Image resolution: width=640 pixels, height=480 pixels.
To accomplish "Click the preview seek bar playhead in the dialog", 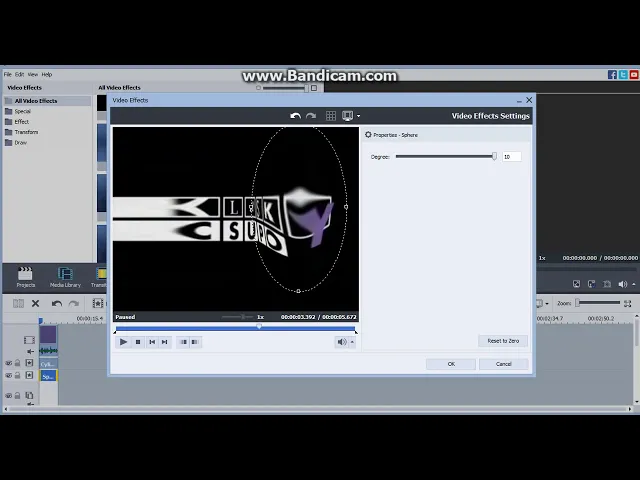I will coord(259,326).
